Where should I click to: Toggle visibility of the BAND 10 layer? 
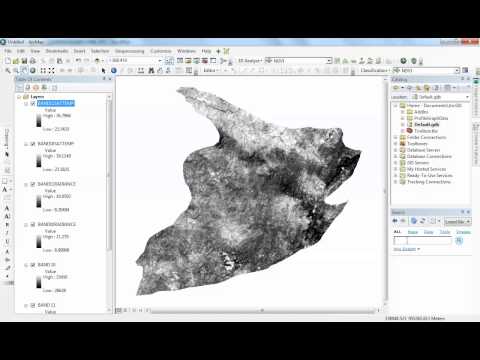(33, 265)
